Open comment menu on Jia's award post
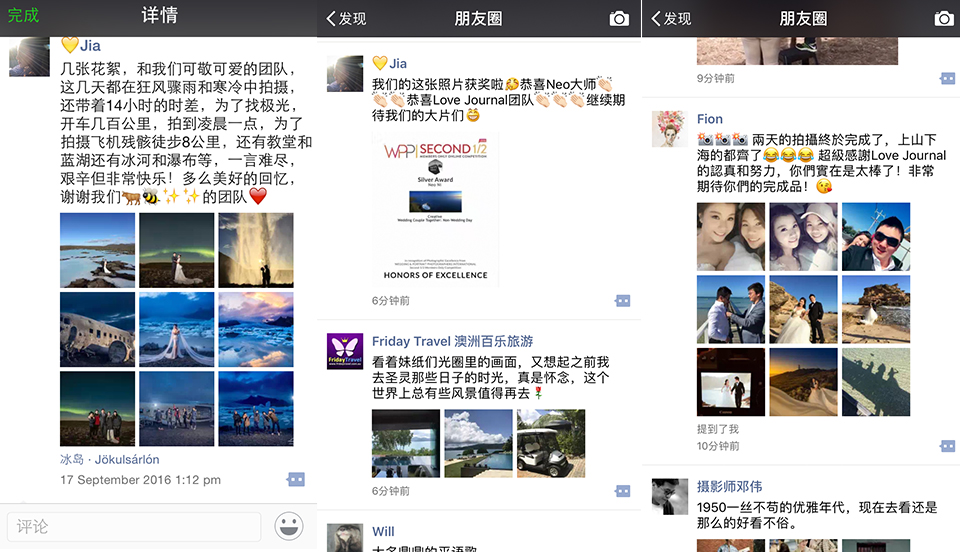Viewport: 960px width, 552px height. point(623,300)
